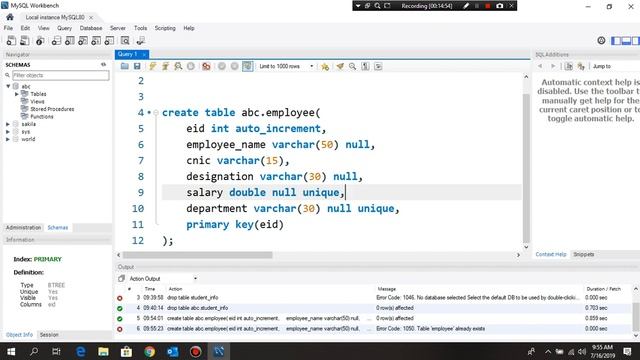The image size is (640, 360).
Task: Click the editor vertical scrollbar thumb
Action: 526,168
